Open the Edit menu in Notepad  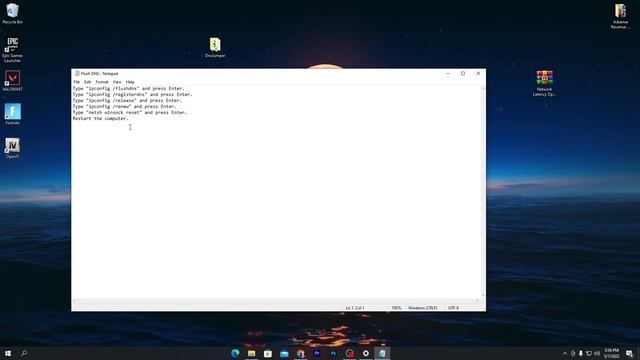(87, 82)
